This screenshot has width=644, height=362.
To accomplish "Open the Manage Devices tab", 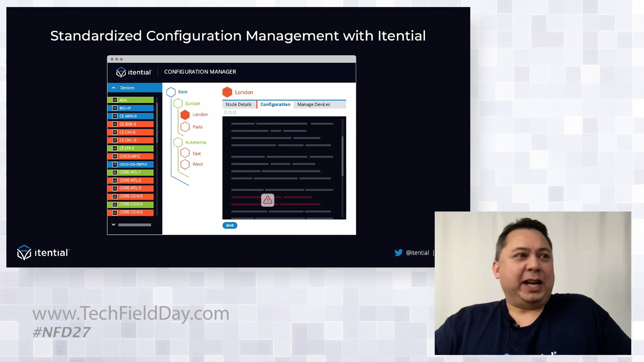I will [x=314, y=105].
